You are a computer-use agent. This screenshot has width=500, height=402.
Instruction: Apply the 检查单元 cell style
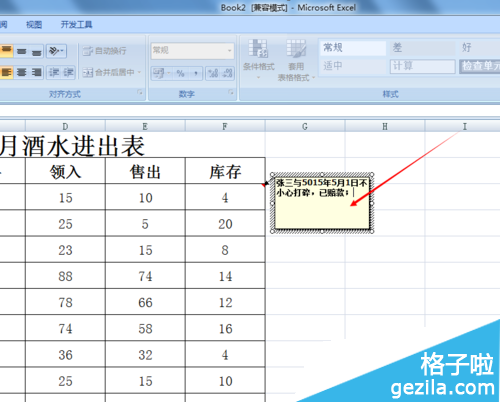tap(479, 66)
